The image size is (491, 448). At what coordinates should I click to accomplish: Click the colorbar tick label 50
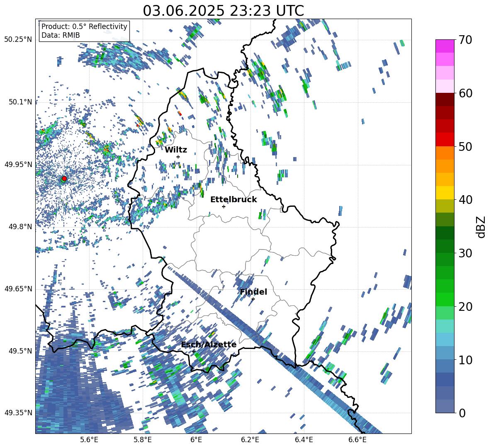(x=465, y=146)
